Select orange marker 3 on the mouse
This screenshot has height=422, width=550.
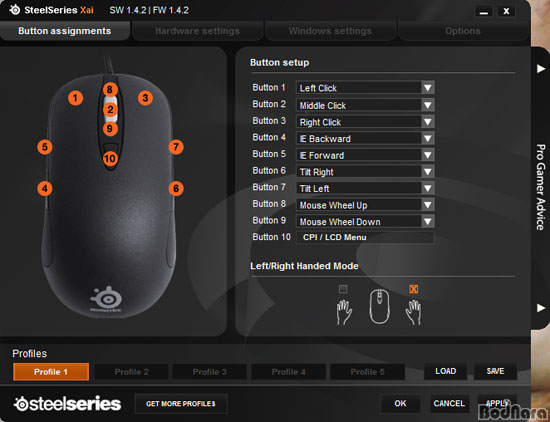(x=145, y=98)
